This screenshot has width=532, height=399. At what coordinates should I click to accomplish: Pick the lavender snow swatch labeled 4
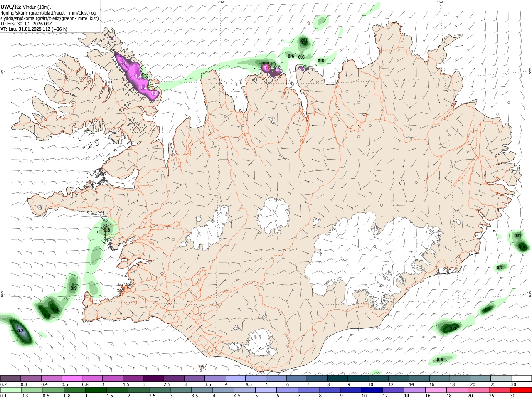(x=235, y=378)
